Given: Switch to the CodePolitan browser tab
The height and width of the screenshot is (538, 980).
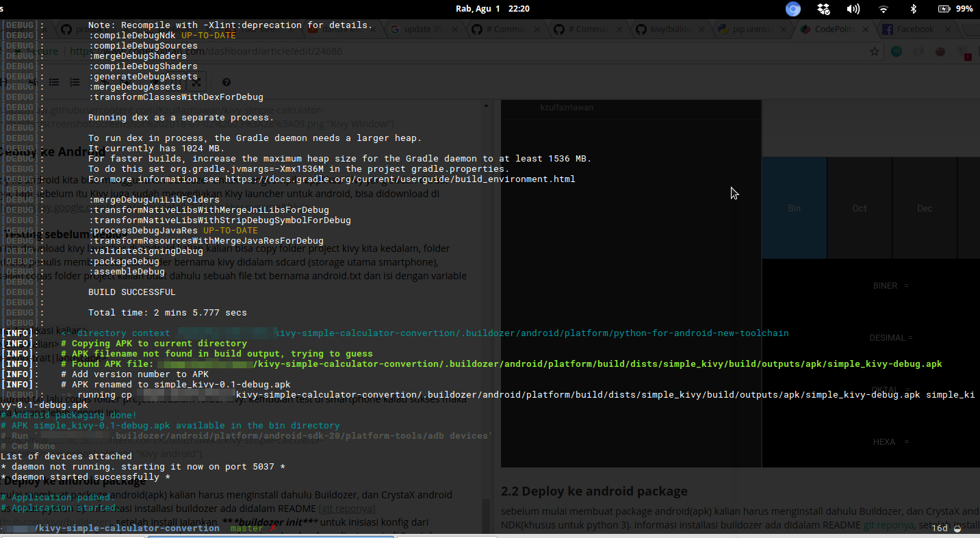Looking at the screenshot, I should [836, 29].
